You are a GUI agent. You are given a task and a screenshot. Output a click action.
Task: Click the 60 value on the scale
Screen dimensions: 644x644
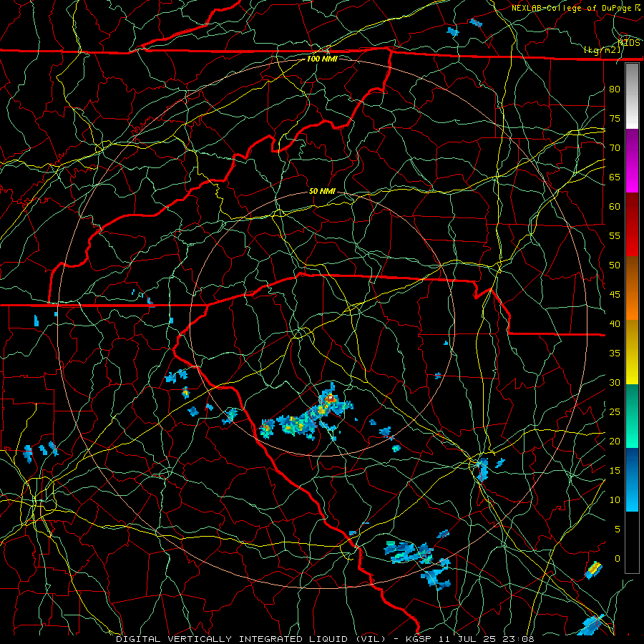pos(615,207)
